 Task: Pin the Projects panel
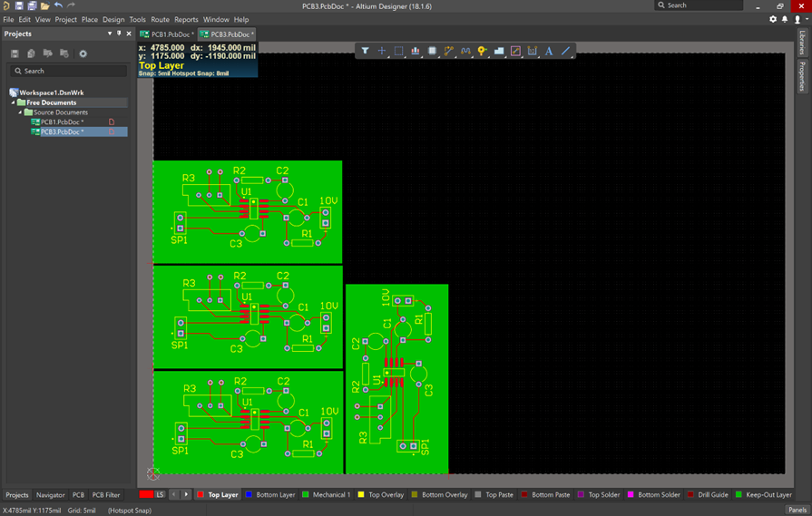click(119, 34)
